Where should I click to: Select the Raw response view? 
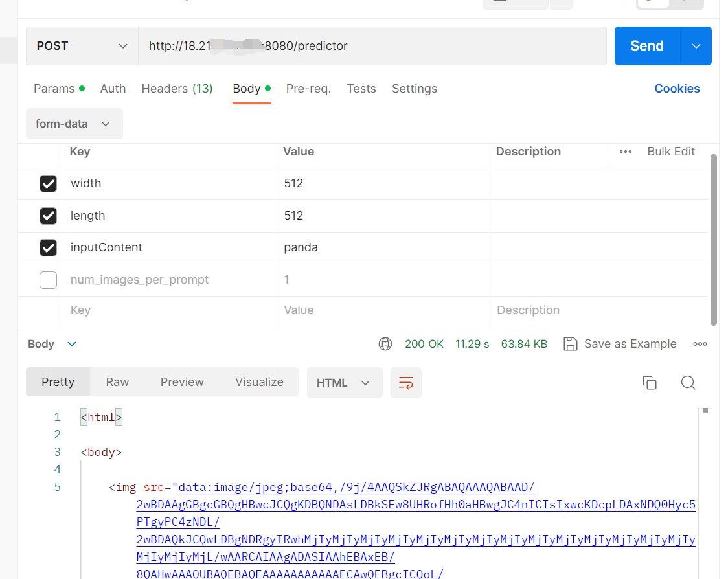point(117,382)
